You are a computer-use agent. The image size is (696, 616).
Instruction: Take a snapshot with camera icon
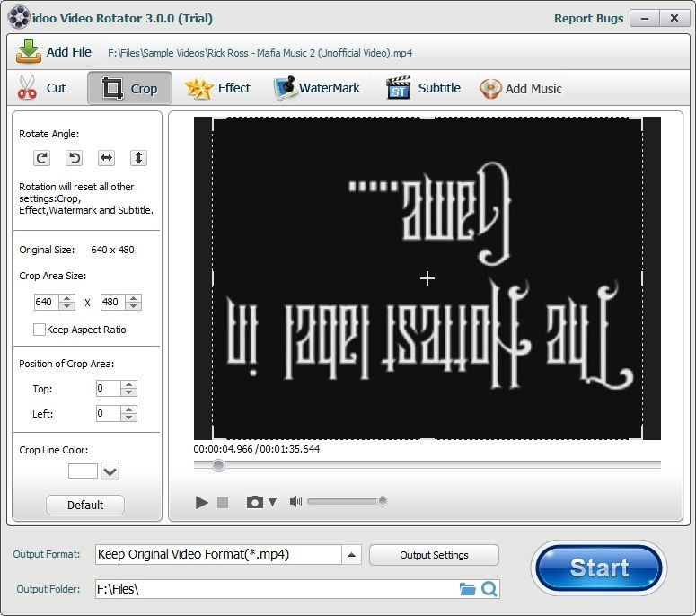[255, 502]
